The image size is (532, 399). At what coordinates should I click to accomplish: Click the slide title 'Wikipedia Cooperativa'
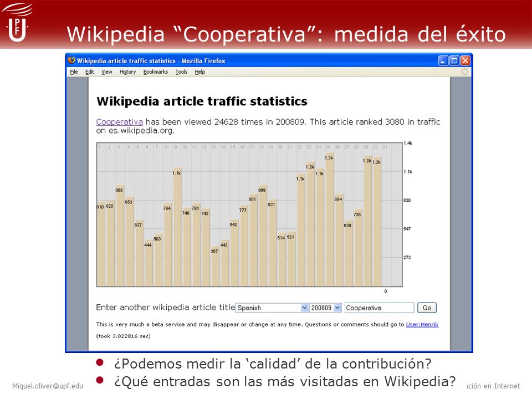tap(286, 34)
